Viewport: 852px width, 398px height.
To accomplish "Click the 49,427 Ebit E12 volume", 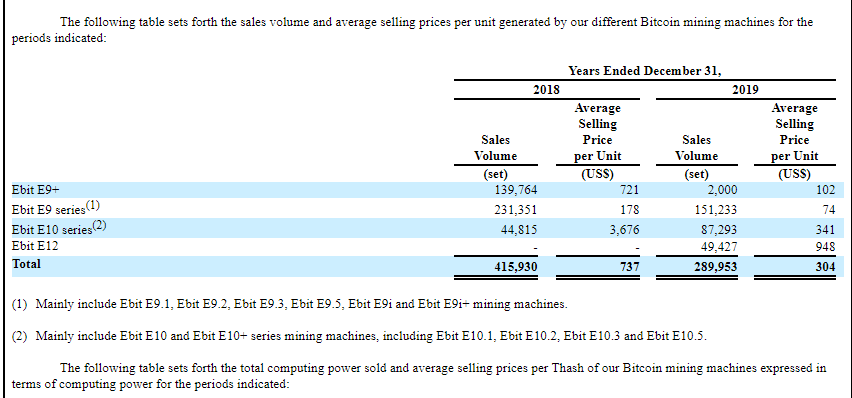I will point(719,247).
